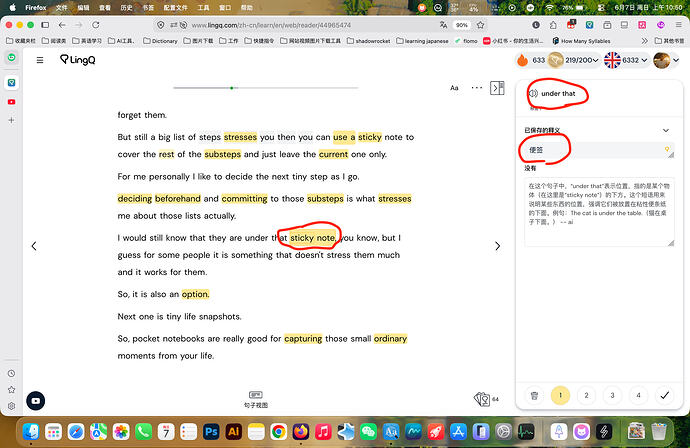Screen dimensions: 690x448
Task: Open the vocabulary review flashcards icon
Action: (482, 399)
